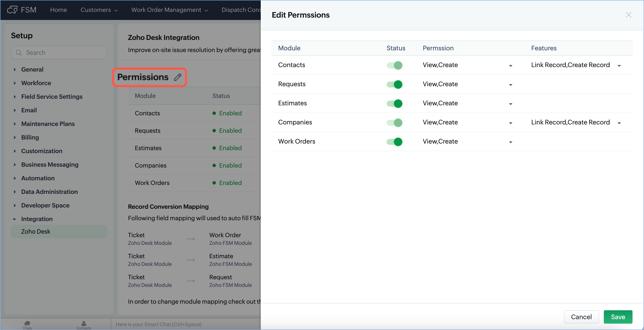Viewport: 644px width, 330px height.
Task: Disable the Work Orders status switch
Action: (x=394, y=142)
